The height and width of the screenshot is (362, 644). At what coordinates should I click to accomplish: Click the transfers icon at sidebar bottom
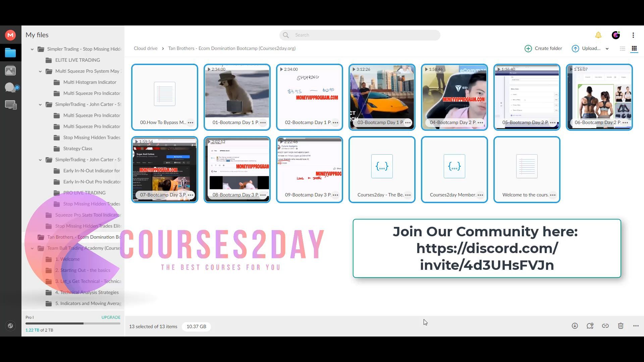pos(10,326)
